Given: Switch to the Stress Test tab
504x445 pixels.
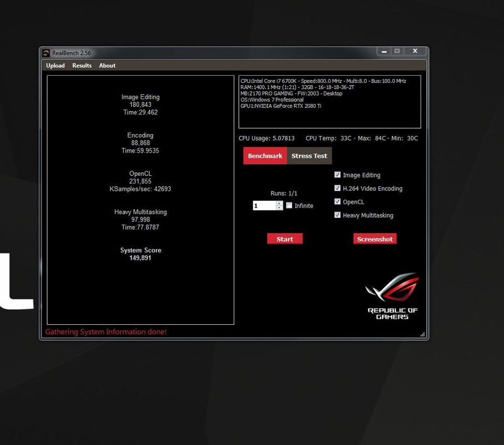Looking at the screenshot, I should (309, 156).
